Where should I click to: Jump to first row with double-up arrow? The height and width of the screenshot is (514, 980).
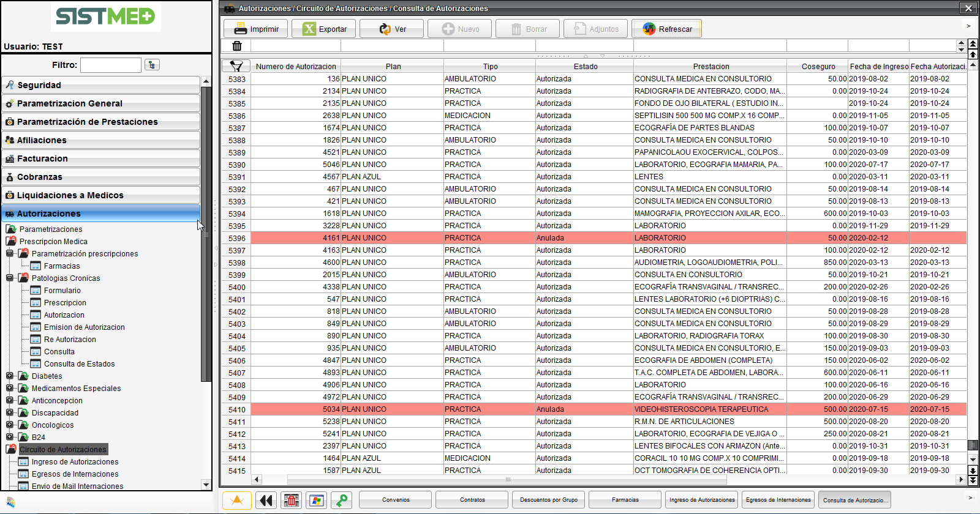click(x=973, y=43)
